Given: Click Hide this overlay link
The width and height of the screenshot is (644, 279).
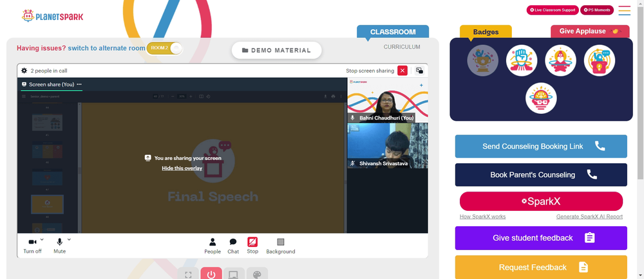Looking at the screenshot, I should (182, 168).
